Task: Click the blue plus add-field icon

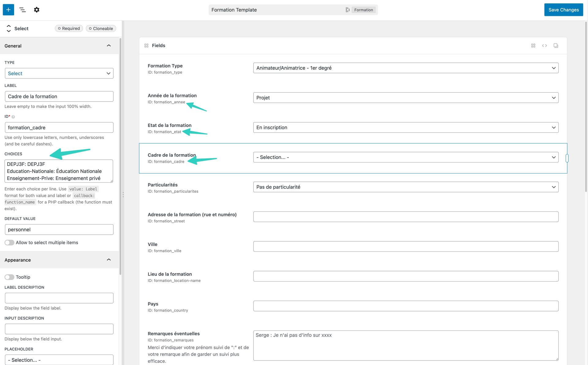Action: pyautogui.click(x=8, y=10)
